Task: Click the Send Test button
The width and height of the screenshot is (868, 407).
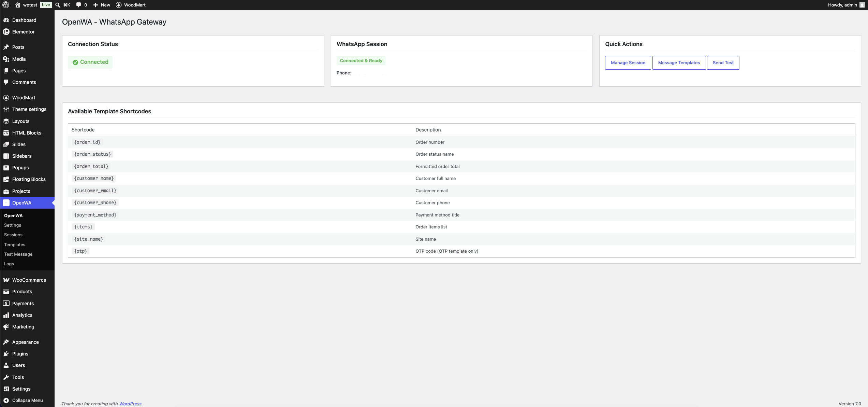Action: click(723, 63)
